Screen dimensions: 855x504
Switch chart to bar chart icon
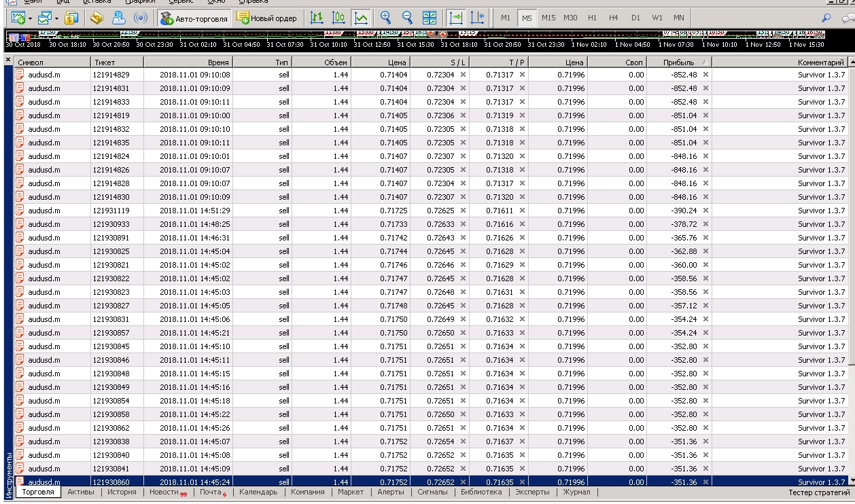[x=317, y=18]
